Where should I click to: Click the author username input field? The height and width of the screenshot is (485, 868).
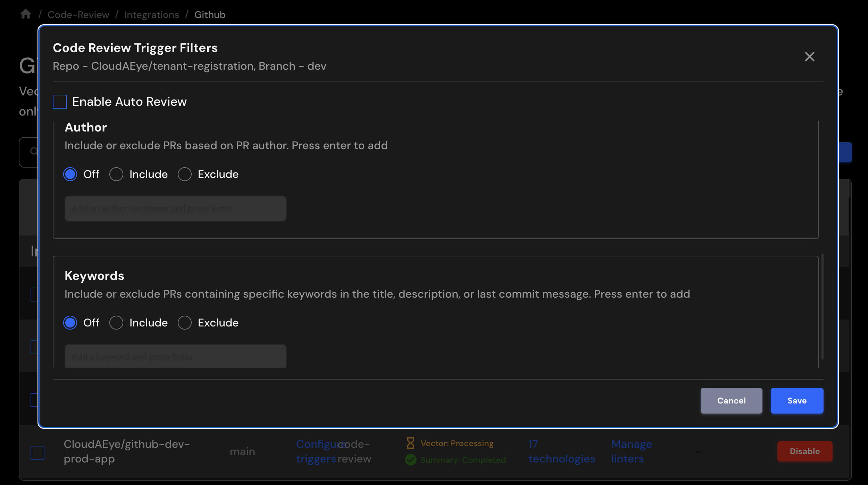coord(175,209)
